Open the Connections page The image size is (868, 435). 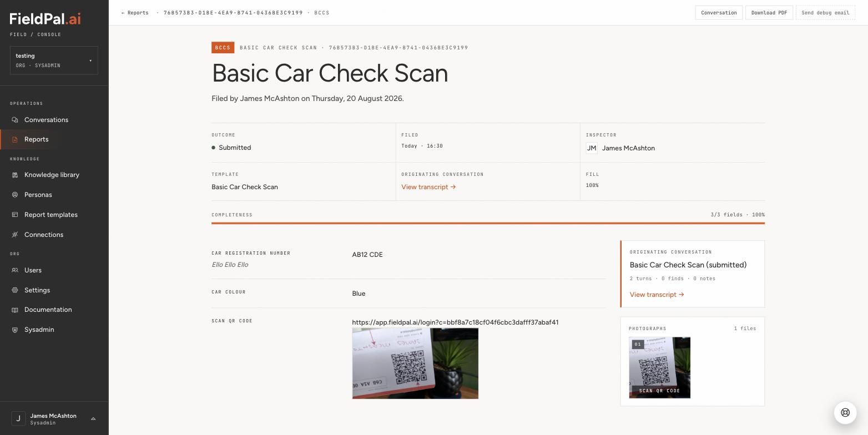coord(54,235)
